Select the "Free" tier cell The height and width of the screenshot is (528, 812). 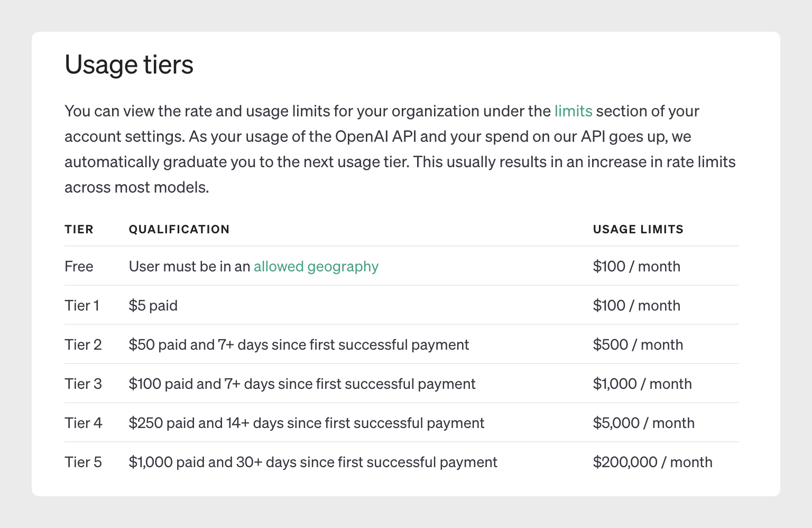79,266
